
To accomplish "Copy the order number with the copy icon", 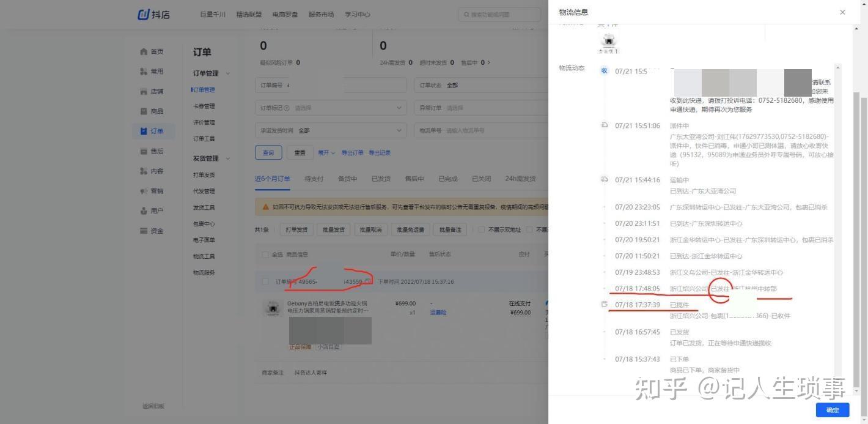I will tap(367, 281).
